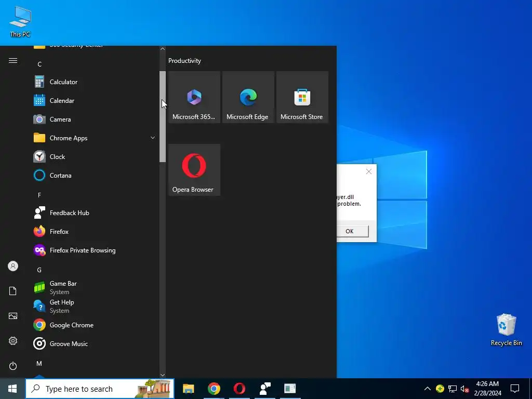The width and height of the screenshot is (532, 399).
Task: Open the Microsoft 365 tile
Action: pyautogui.click(x=194, y=97)
